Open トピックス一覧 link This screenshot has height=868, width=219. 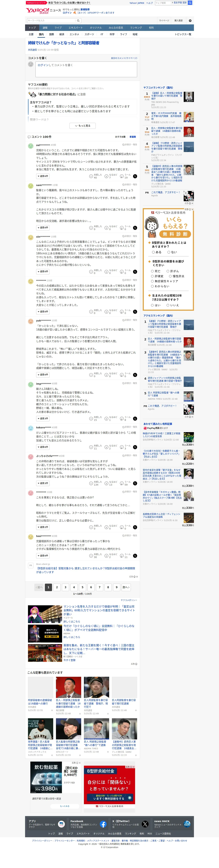183,34
